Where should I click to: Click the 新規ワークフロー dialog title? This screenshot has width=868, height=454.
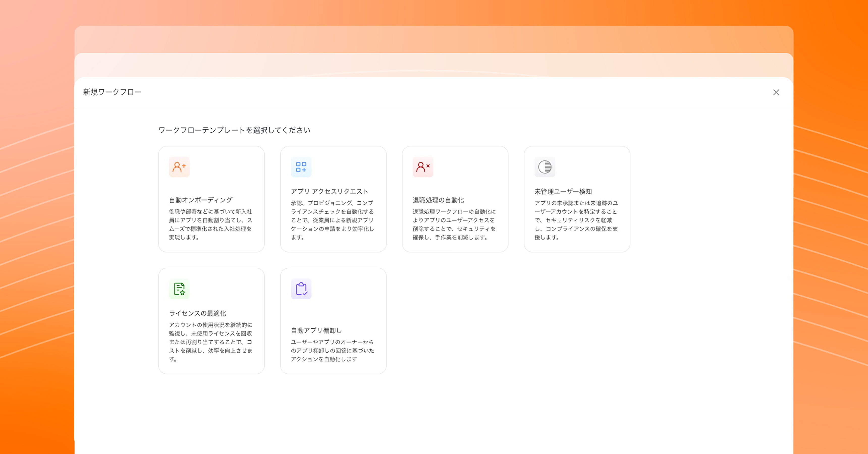click(x=112, y=92)
